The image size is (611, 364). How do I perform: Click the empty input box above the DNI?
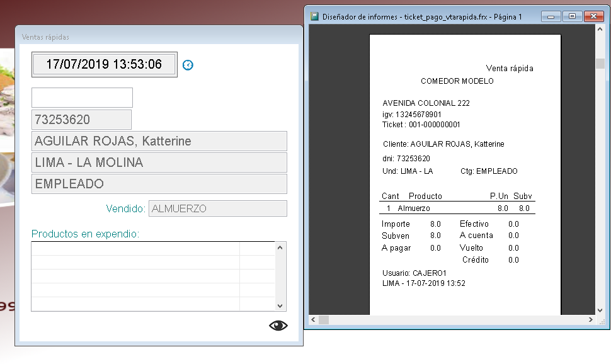[82, 98]
